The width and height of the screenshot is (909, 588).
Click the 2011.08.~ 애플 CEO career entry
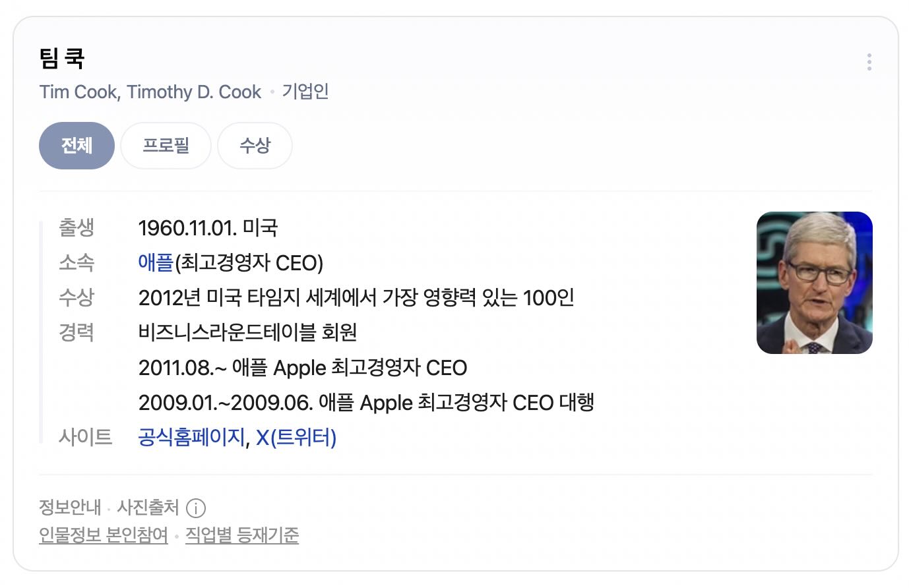click(303, 368)
